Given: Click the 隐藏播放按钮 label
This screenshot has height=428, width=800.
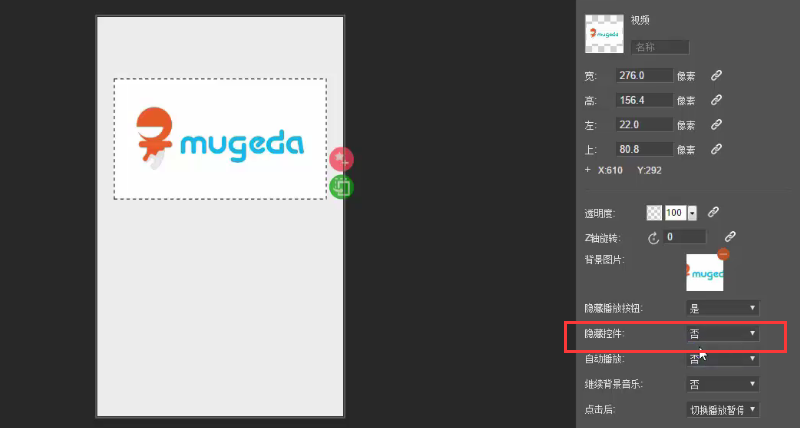Looking at the screenshot, I should (614, 309).
